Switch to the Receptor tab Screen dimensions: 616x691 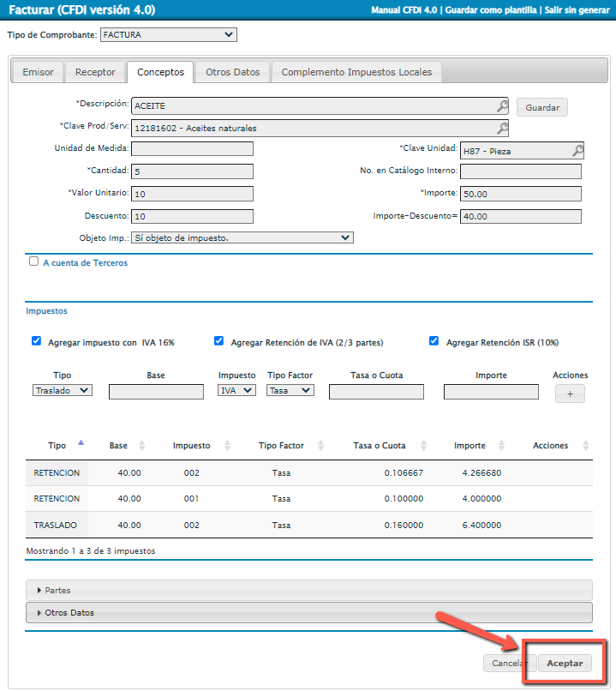[x=95, y=73]
